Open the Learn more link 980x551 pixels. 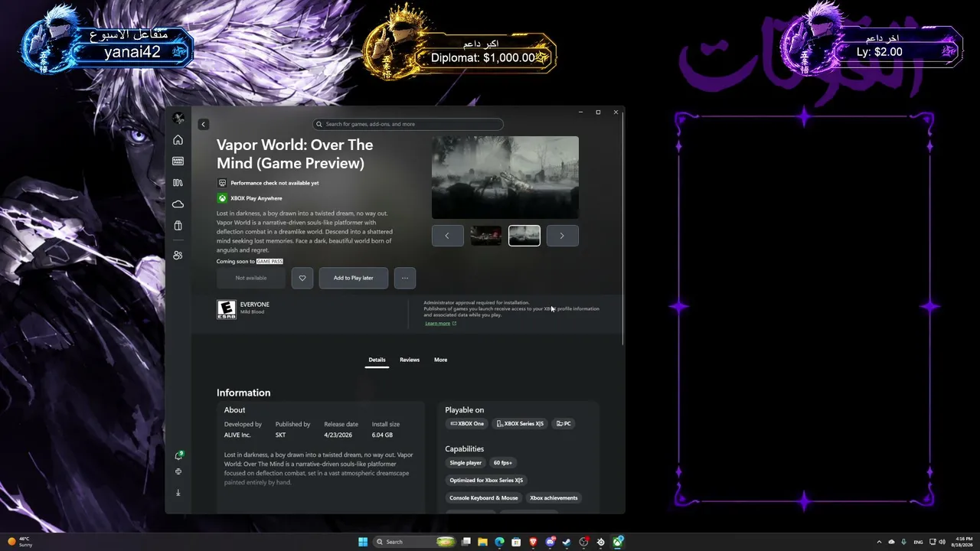click(441, 324)
